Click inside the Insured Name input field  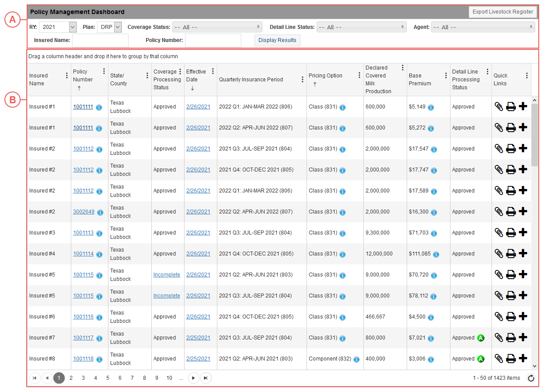point(100,40)
